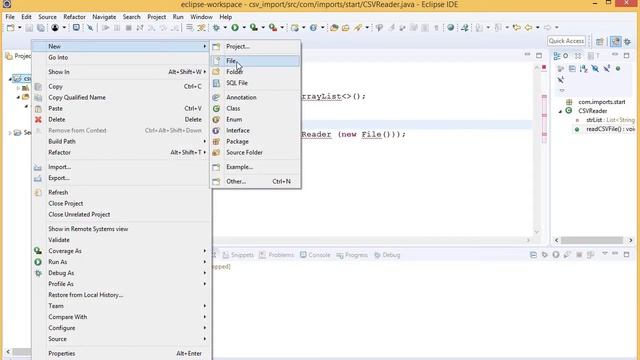The width and height of the screenshot is (640, 360).
Task: Select readCSVFile() in the Outline
Action: (x=605, y=129)
